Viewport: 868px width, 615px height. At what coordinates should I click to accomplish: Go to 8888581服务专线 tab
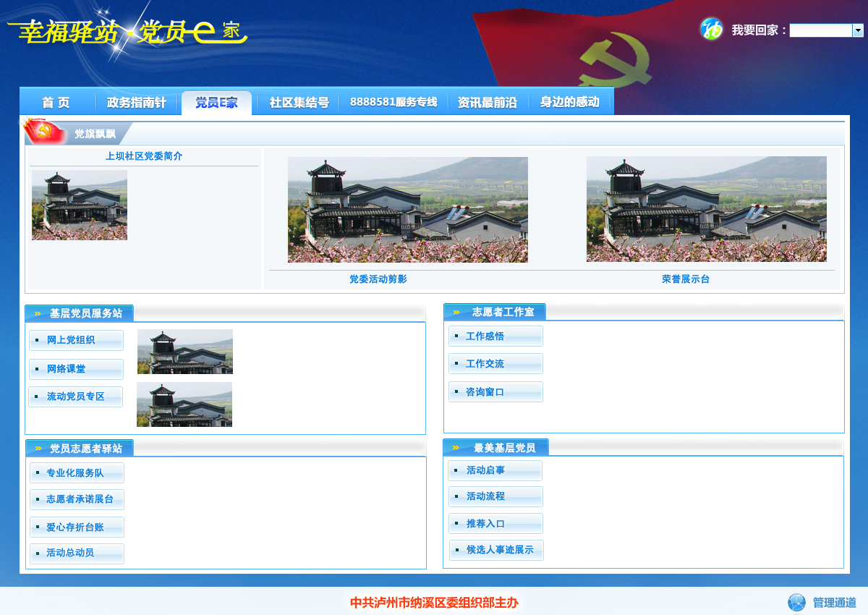coord(393,103)
